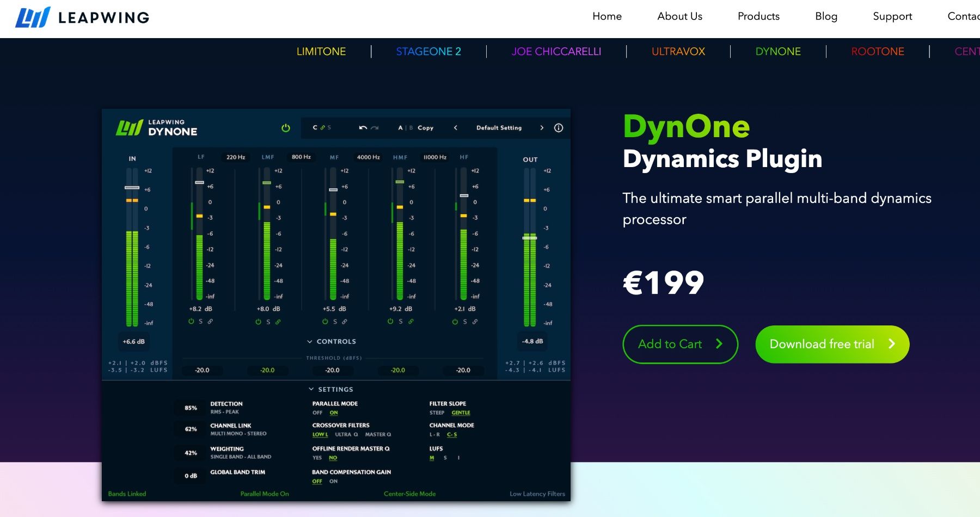Click the 11000 Hz crossover frequency box

435,157
